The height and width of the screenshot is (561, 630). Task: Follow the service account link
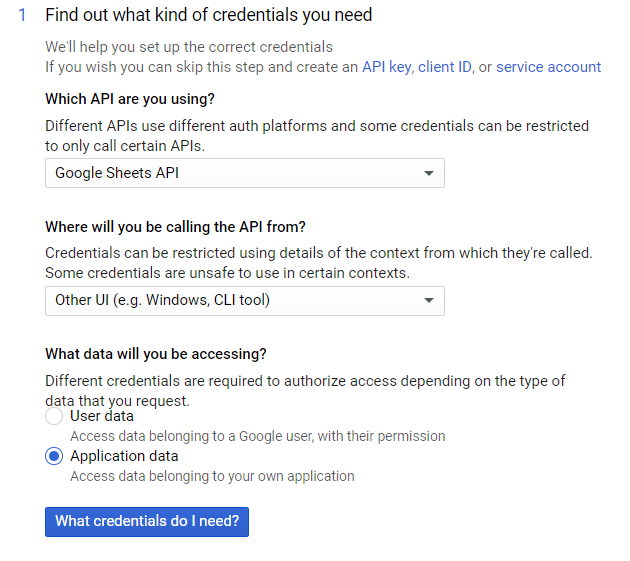[548, 67]
